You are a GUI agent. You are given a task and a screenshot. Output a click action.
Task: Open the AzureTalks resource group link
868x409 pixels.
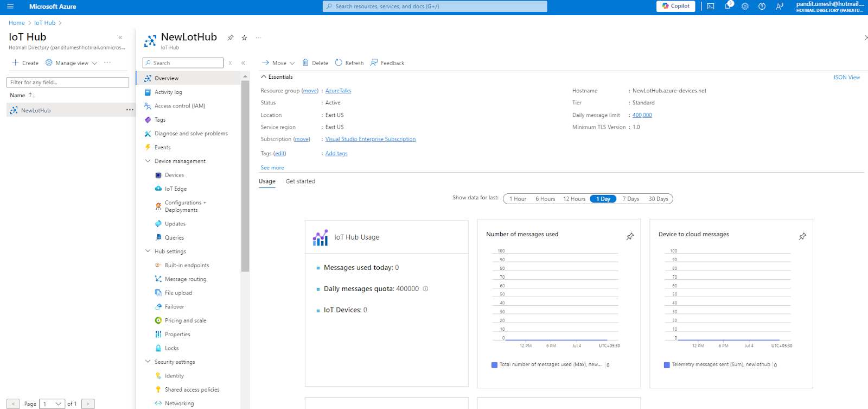[338, 91]
